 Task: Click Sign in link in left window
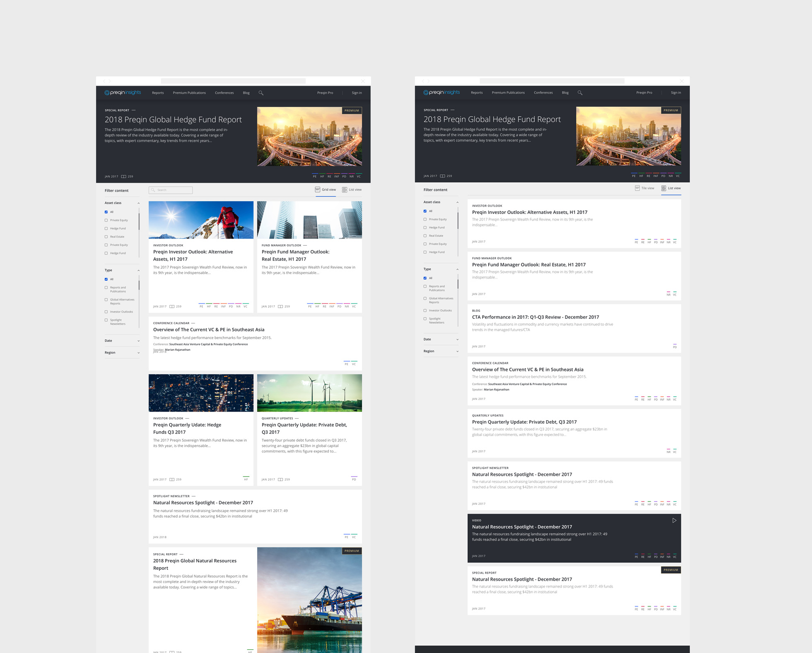coord(357,93)
